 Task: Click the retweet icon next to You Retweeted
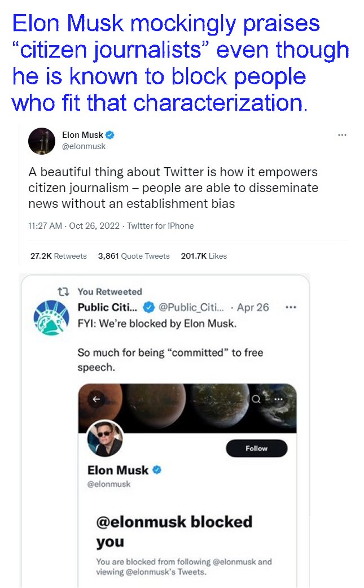[64, 292]
